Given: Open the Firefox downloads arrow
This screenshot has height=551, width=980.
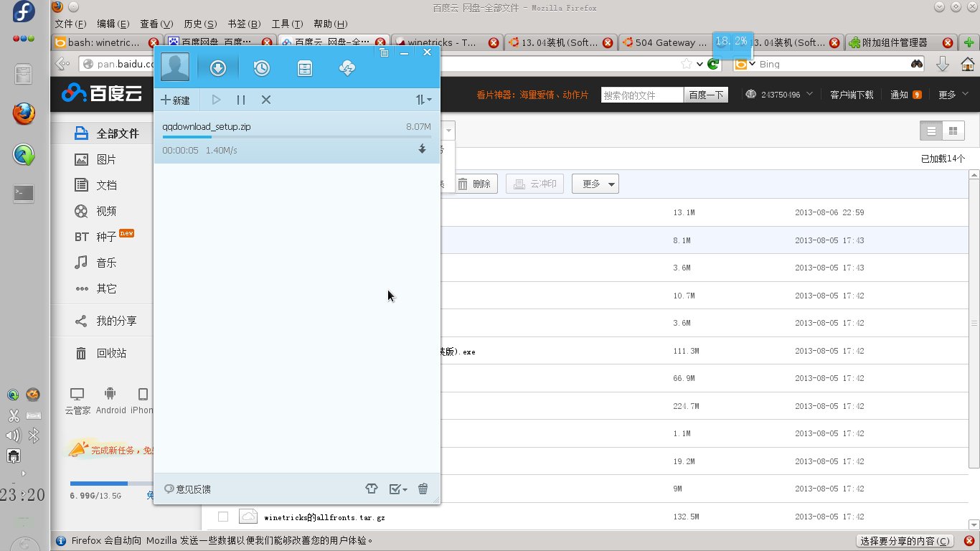Looking at the screenshot, I should (943, 64).
